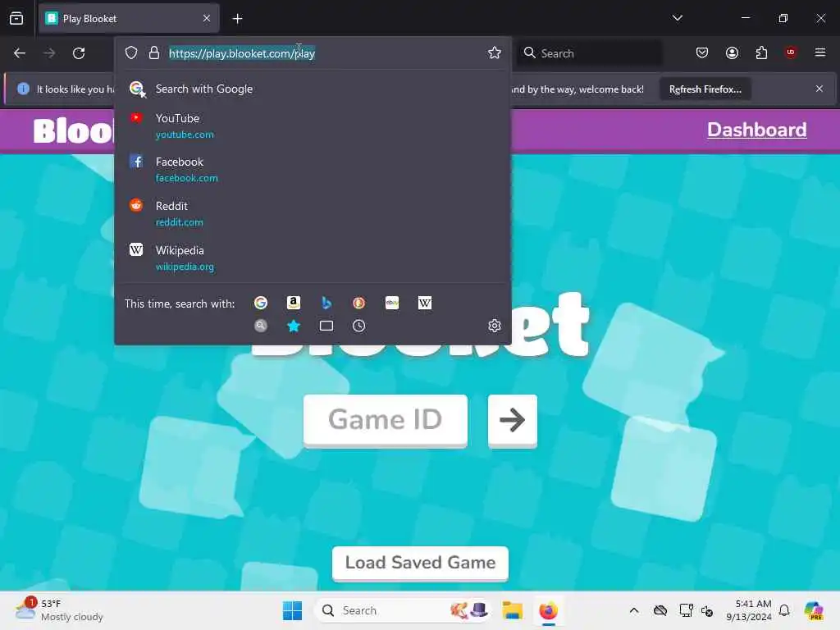
Task: Choose YouTube from the URL suggestions
Action: click(313, 126)
